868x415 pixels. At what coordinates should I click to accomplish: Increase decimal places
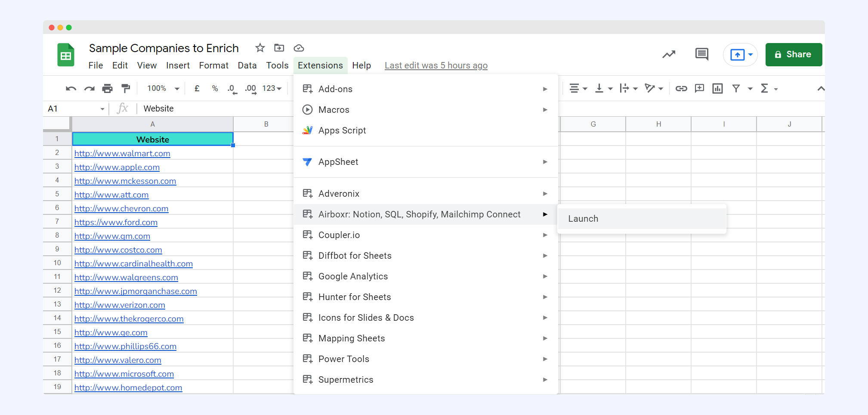point(250,89)
